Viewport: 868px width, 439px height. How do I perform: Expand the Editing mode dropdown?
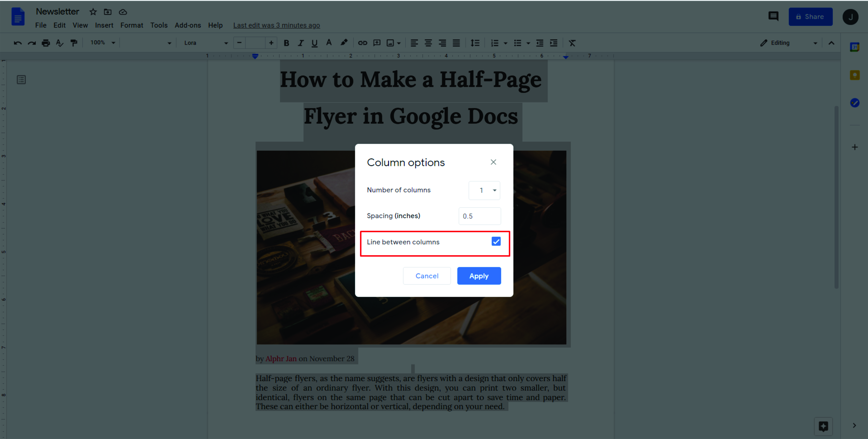point(788,43)
